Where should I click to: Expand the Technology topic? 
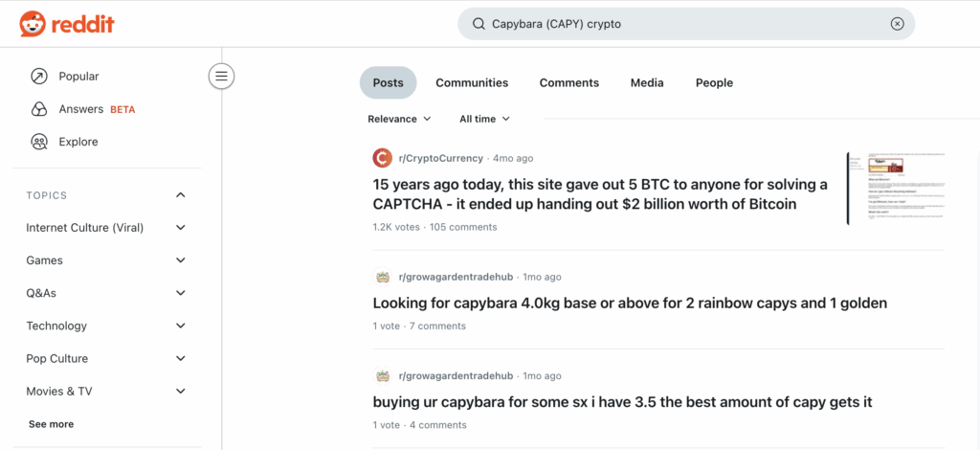(x=181, y=326)
